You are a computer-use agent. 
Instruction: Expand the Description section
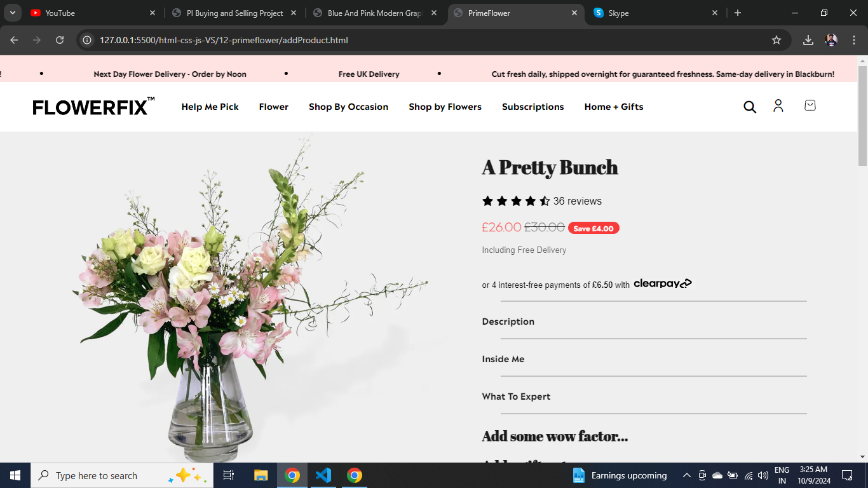tap(644, 322)
